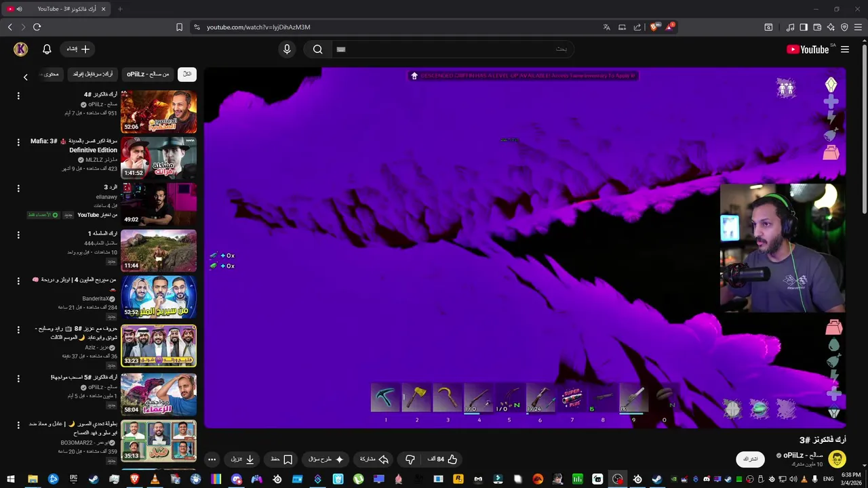This screenshot has height=488, width=868.
Task: Open the Ask question (طرح سؤال) button
Action: coord(326,459)
